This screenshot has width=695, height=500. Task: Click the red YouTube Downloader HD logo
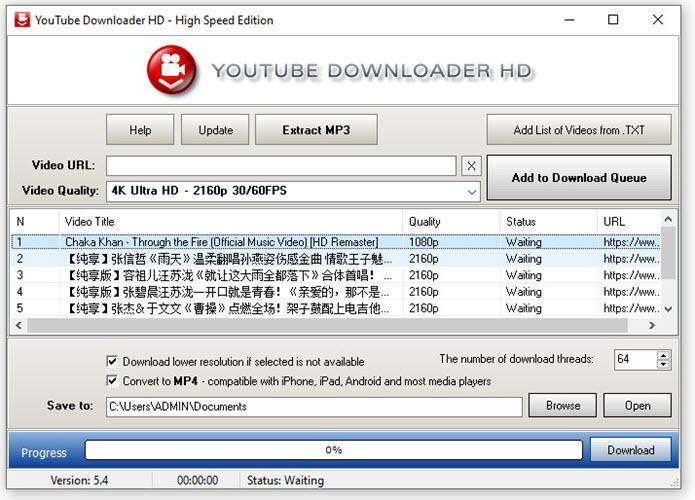[x=172, y=70]
